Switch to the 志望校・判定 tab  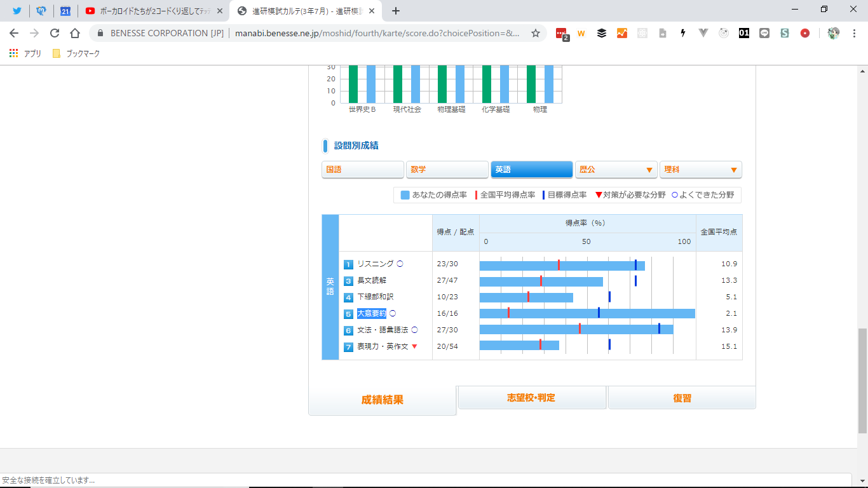(531, 398)
